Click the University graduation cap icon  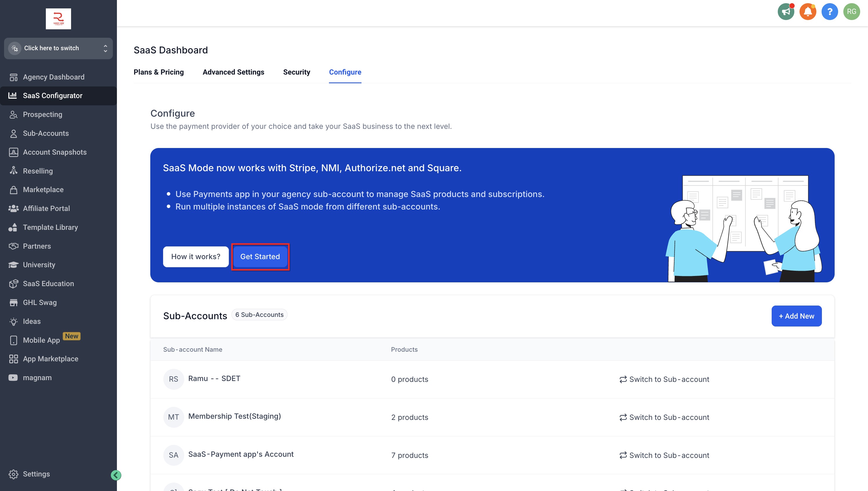(13, 265)
